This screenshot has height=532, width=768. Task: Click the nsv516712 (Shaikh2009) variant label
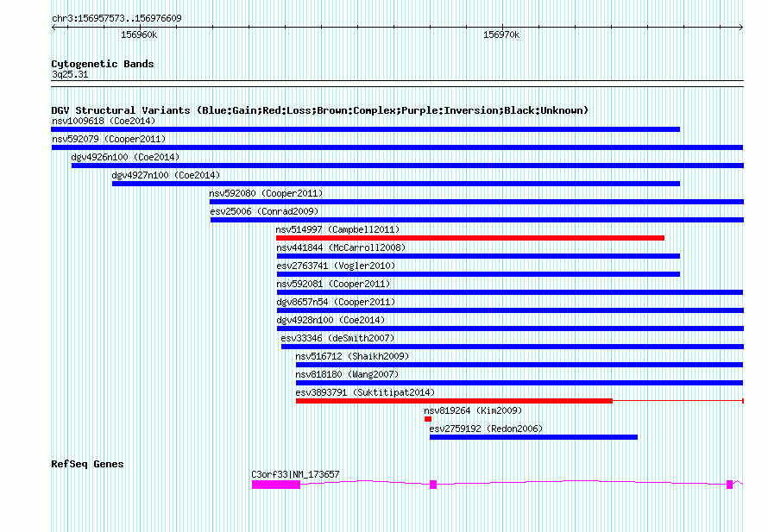[x=352, y=356]
